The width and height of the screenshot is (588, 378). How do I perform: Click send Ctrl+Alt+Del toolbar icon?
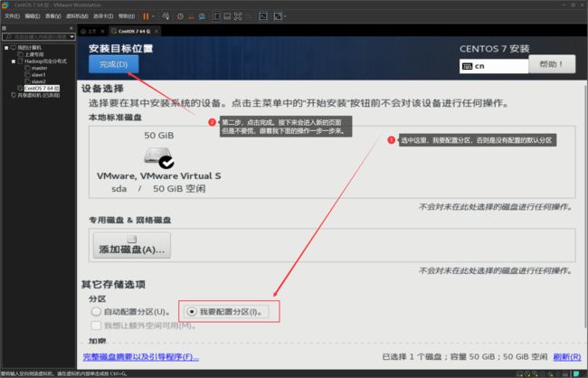(x=166, y=16)
